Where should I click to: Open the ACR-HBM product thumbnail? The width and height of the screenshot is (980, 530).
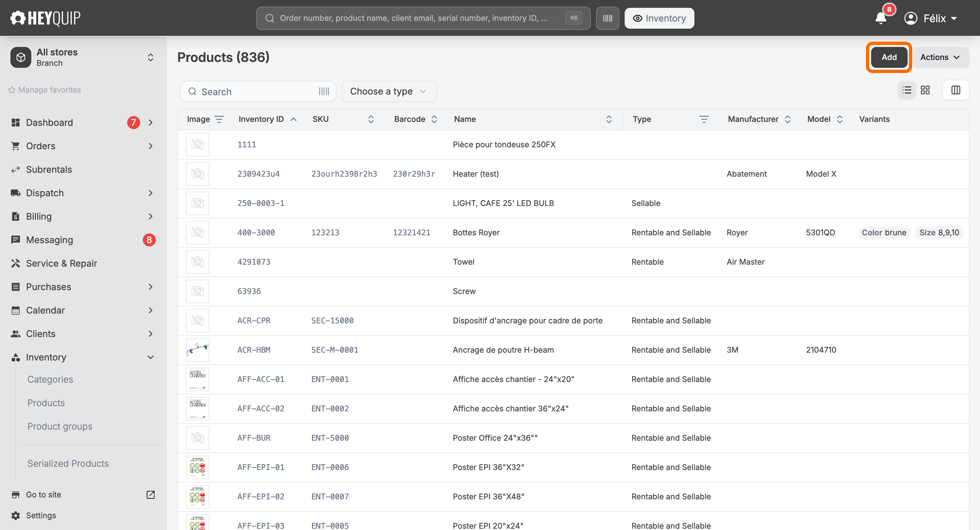[x=198, y=350]
